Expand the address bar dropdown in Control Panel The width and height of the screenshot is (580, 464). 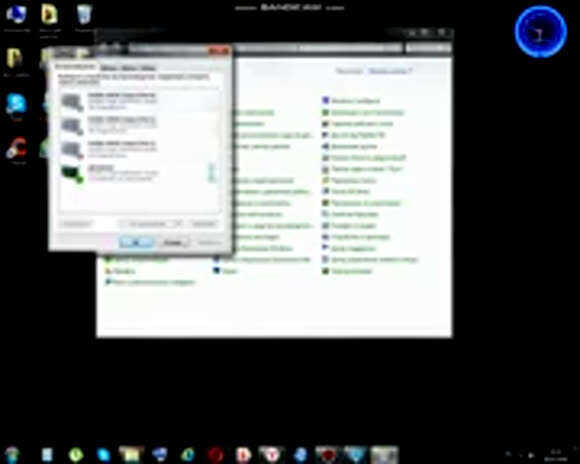coord(397,48)
